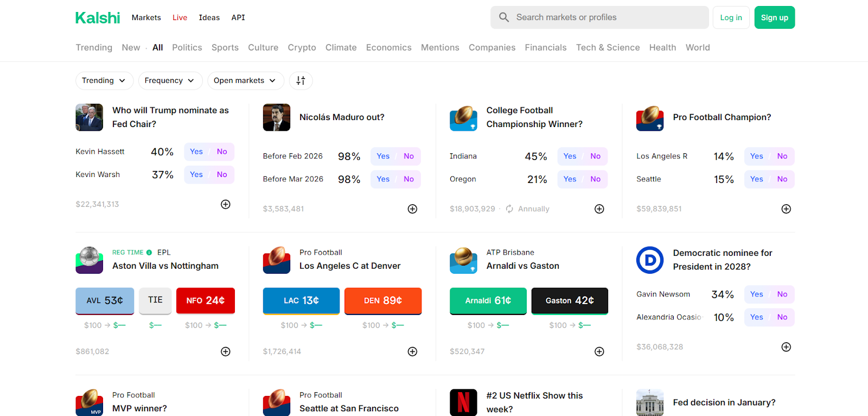Open Fed Chair market thumbnail image
Image resolution: width=868 pixels, height=416 pixels.
[x=90, y=117]
